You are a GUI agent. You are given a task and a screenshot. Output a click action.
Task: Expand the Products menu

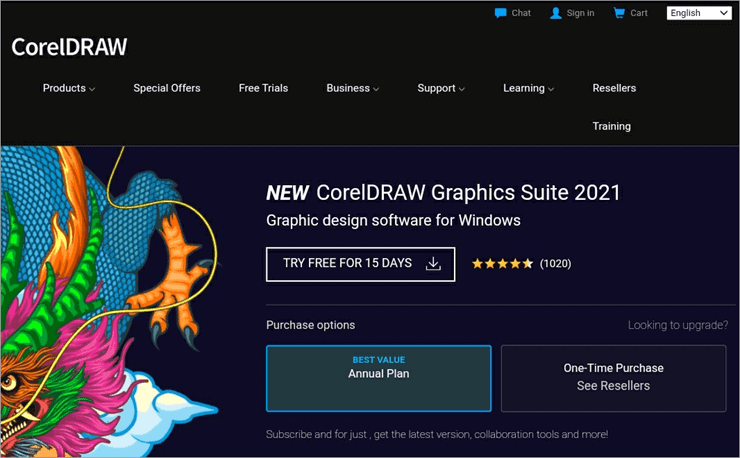tap(68, 88)
